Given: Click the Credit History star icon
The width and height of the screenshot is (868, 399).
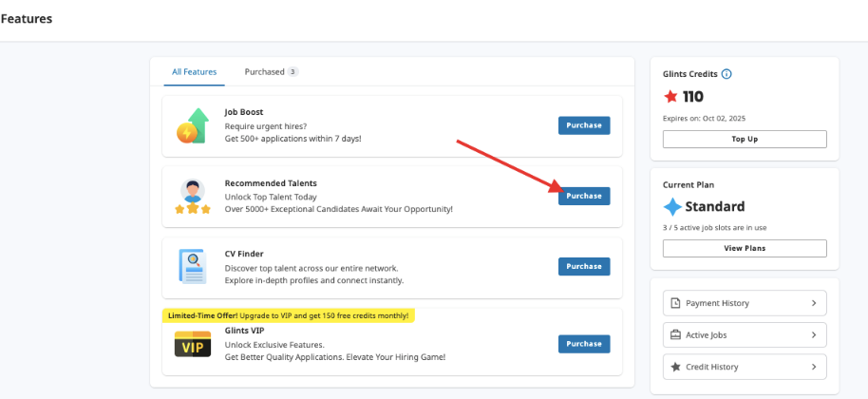Looking at the screenshot, I should [675, 367].
